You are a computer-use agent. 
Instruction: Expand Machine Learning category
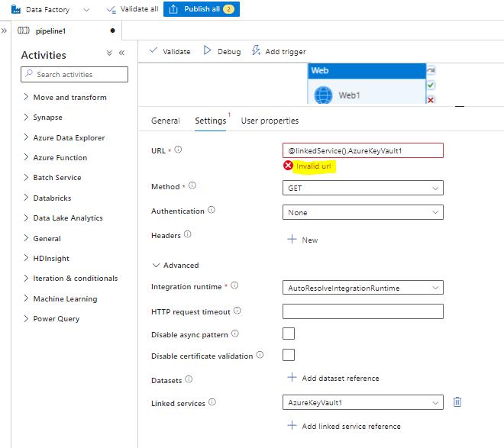coord(60,298)
